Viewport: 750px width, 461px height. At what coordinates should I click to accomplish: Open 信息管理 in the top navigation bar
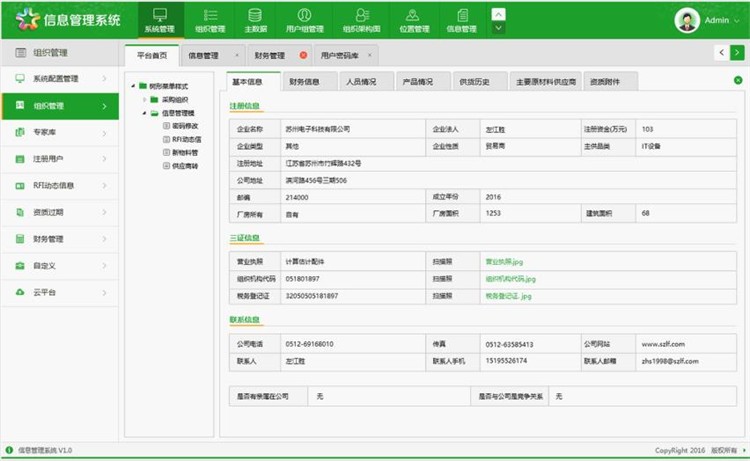coord(462,20)
